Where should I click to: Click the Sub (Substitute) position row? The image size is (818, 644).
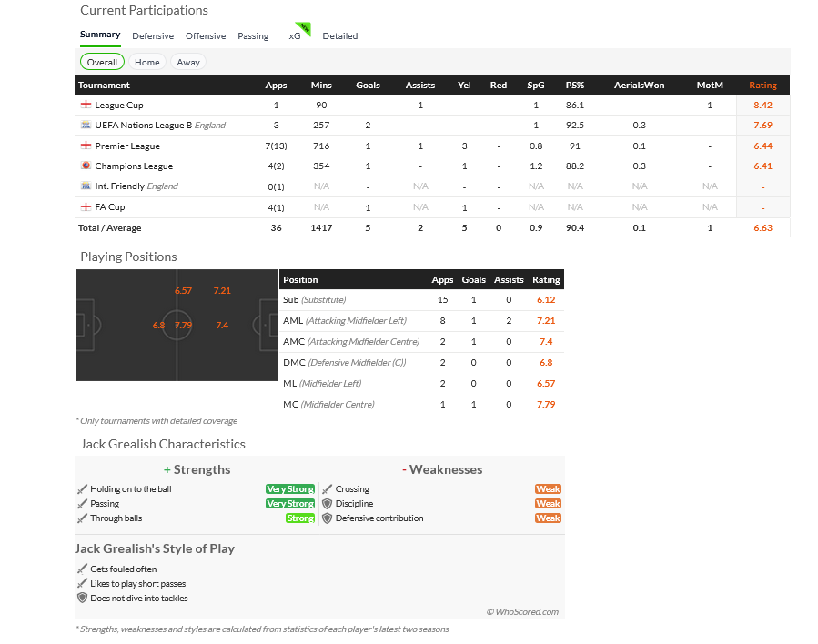(422, 300)
